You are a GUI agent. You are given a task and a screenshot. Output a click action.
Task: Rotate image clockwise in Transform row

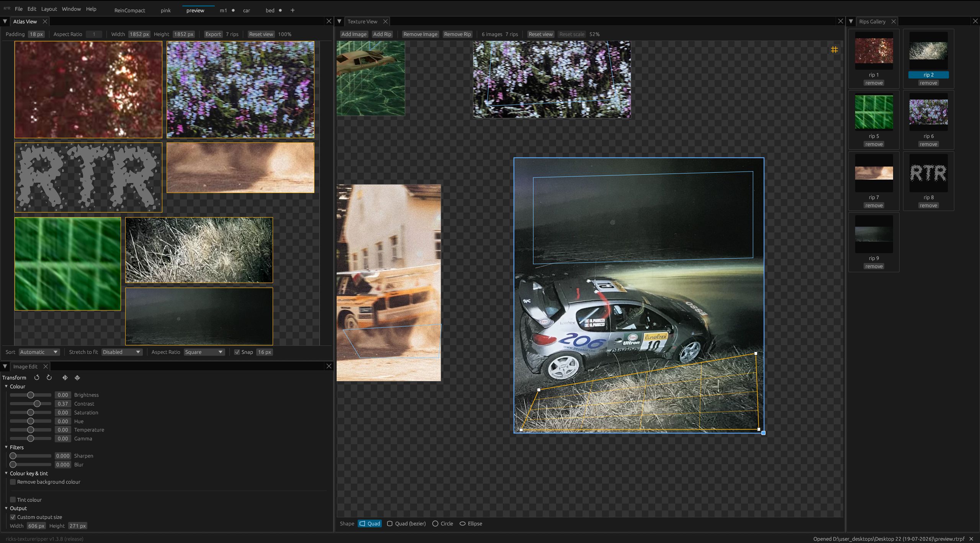[49, 378]
